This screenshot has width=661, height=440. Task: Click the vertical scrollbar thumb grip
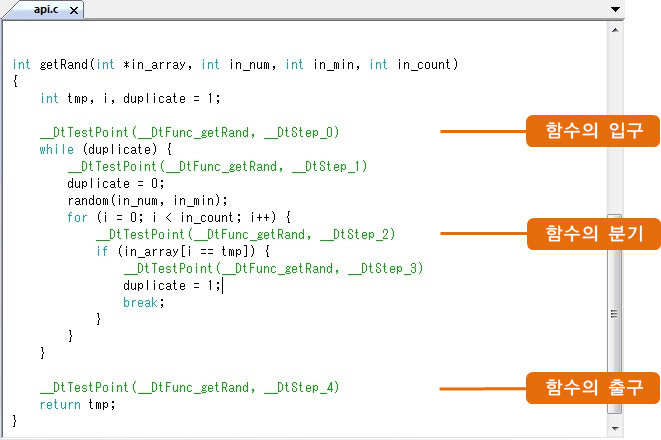coord(615,314)
